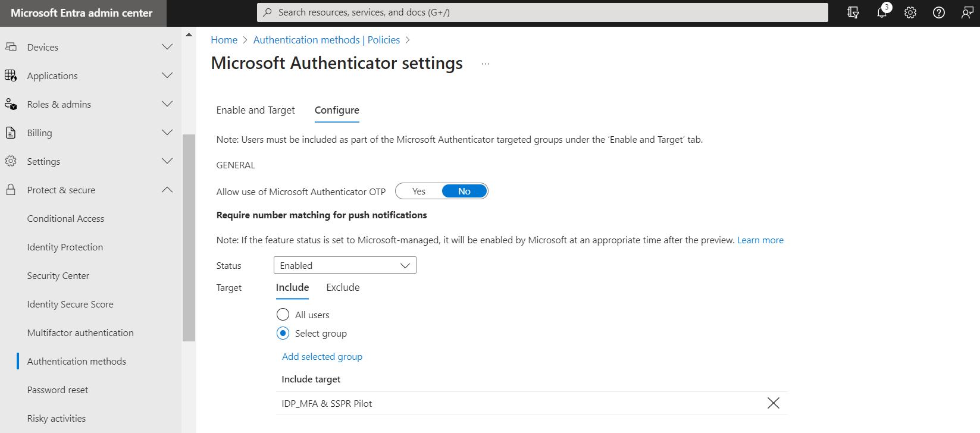
Task: Click the Include target column header
Action: 311,379
